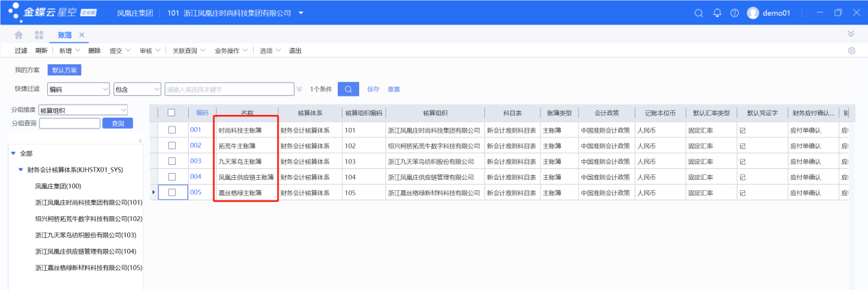Image resolution: width=868 pixels, height=290 pixels.
Task: Open 选项 dropdown menu
Action: [x=278, y=51]
